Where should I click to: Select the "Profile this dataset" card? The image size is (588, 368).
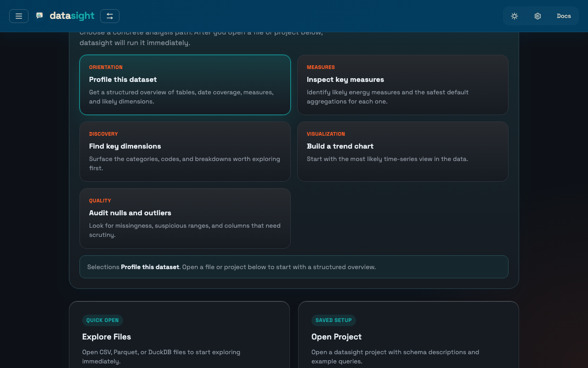185,85
